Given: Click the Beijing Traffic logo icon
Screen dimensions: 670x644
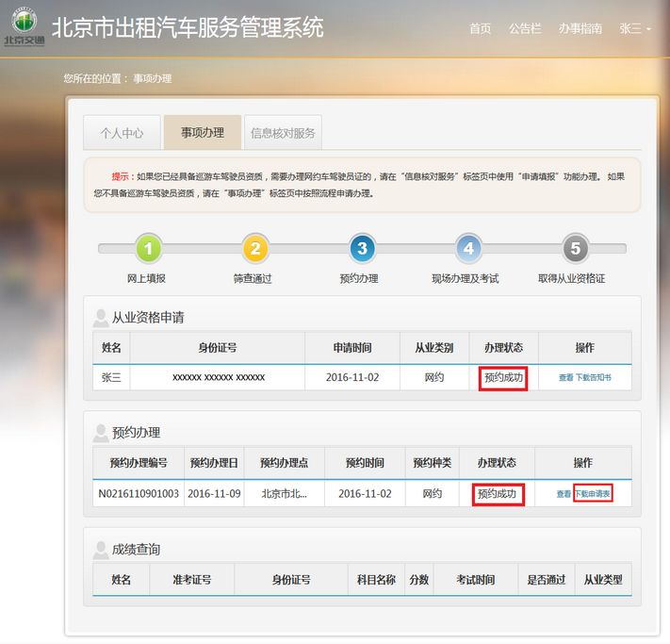Looking at the screenshot, I should coord(24,26).
